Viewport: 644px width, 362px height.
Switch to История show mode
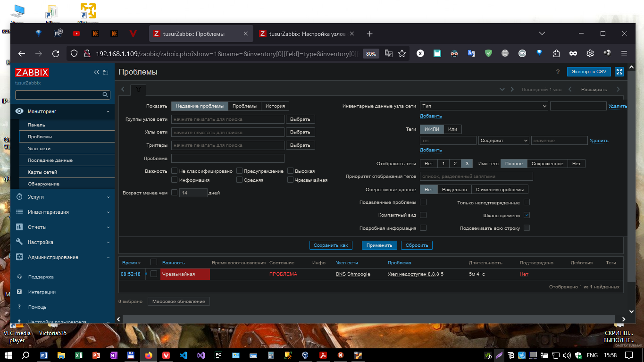275,106
